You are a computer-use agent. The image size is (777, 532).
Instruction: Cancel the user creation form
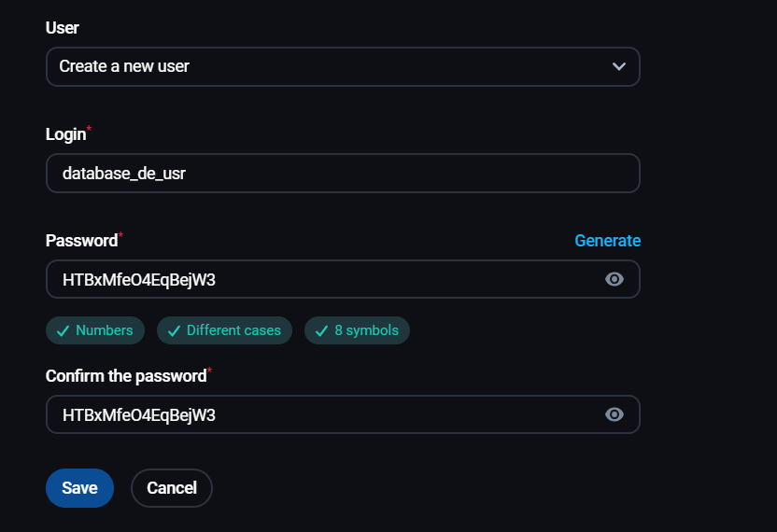coord(172,488)
